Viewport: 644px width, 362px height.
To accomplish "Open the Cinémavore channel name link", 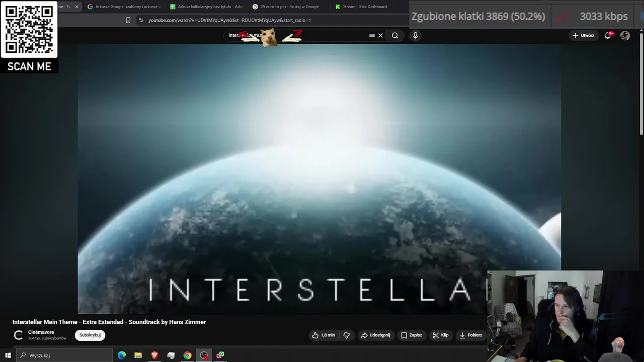I will (x=41, y=332).
